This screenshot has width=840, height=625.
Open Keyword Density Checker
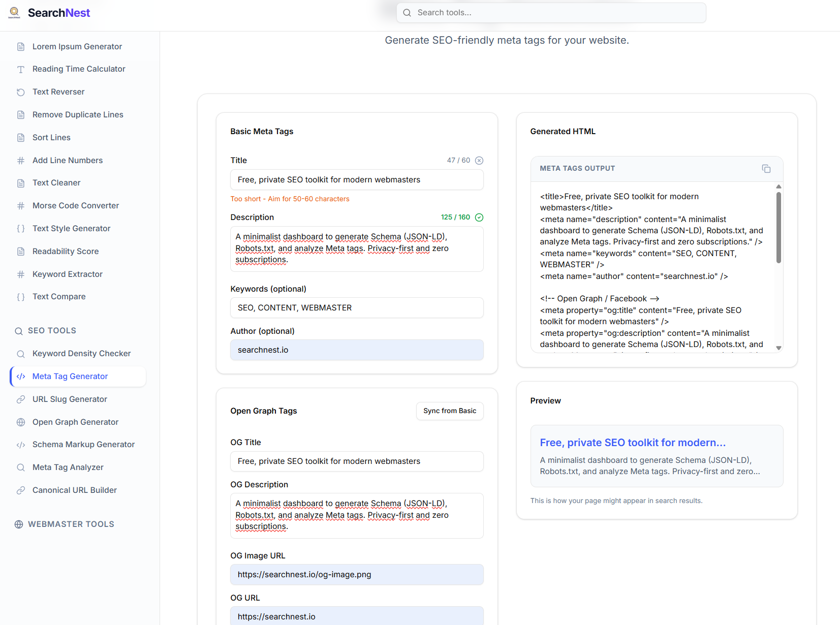click(81, 354)
